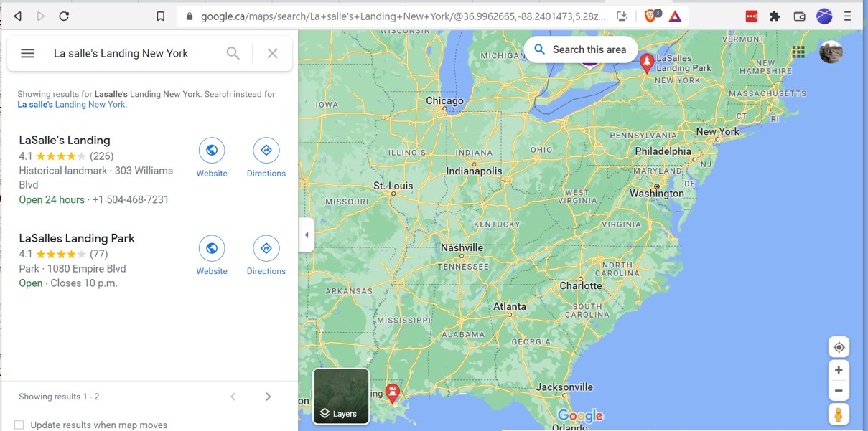Image resolution: width=868 pixels, height=431 pixels.
Task: Bookmark this page
Action: pyautogui.click(x=161, y=16)
